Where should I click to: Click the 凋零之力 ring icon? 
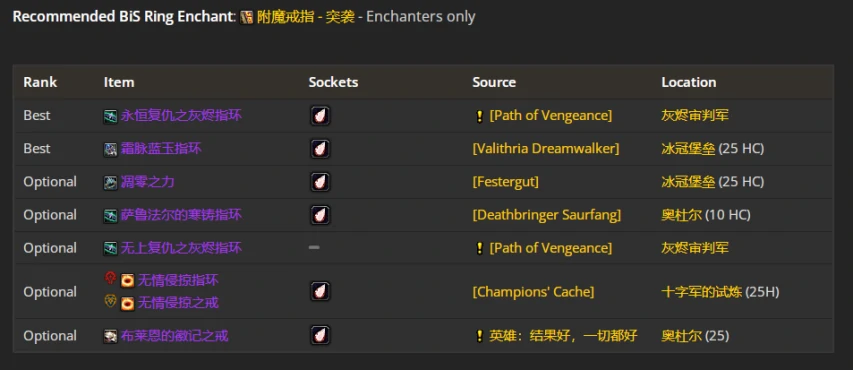click(110, 182)
